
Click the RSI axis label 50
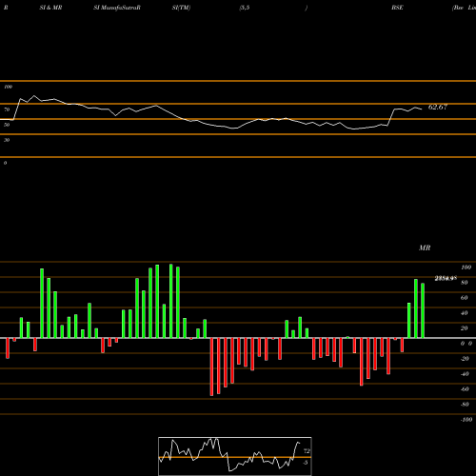point(7,125)
